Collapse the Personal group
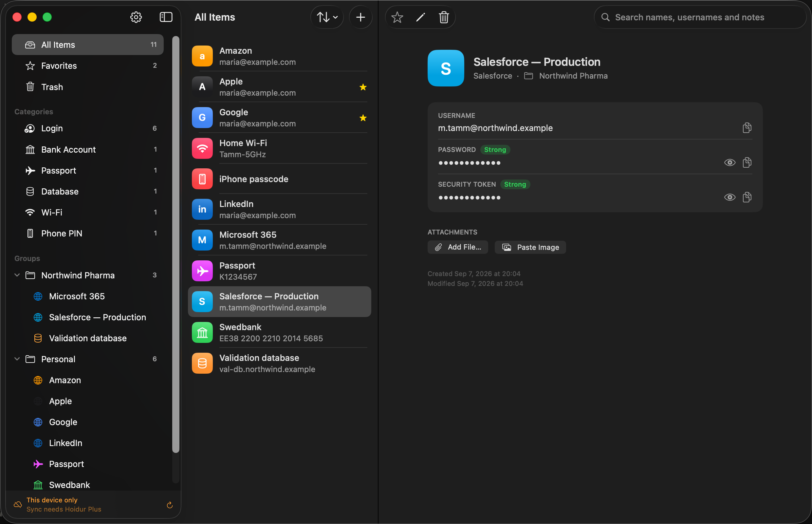Viewport: 812px width, 524px height. [17, 359]
